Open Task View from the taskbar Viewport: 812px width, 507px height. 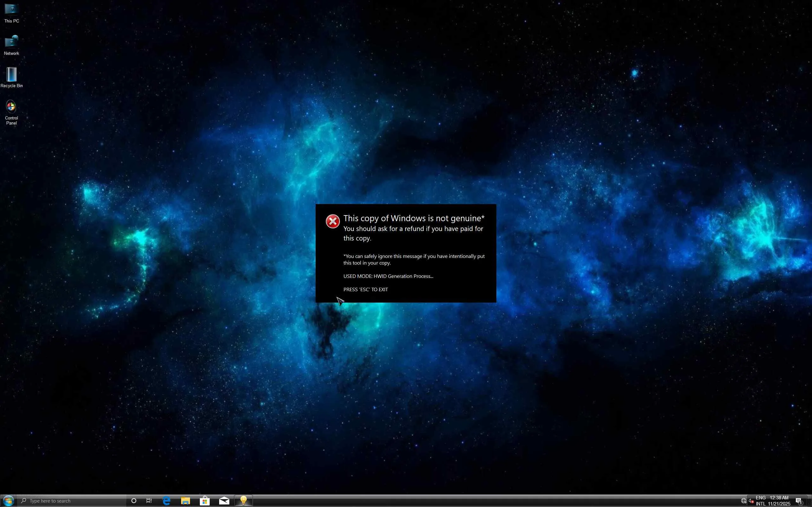pyautogui.click(x=149, y=501)
